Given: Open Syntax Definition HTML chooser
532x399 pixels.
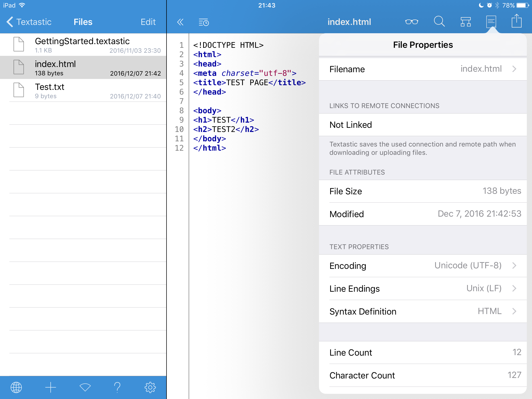Looking at the screenshot, I should pyautogui.click(x=423, y=311).
